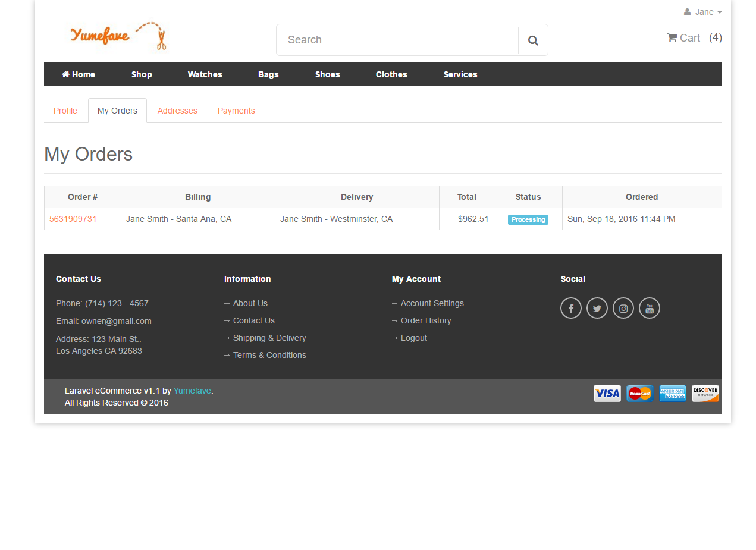Open the Shoes category

click(328, 74)
